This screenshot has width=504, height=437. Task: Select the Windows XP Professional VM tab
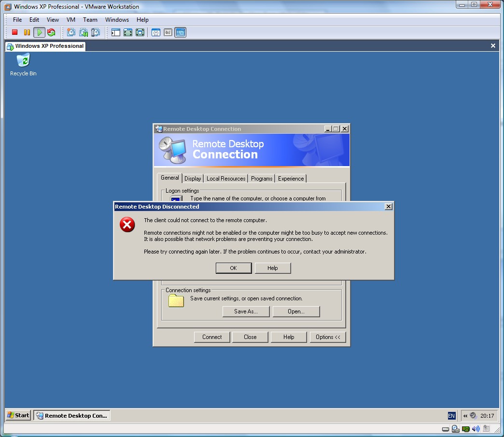[45, 46]
